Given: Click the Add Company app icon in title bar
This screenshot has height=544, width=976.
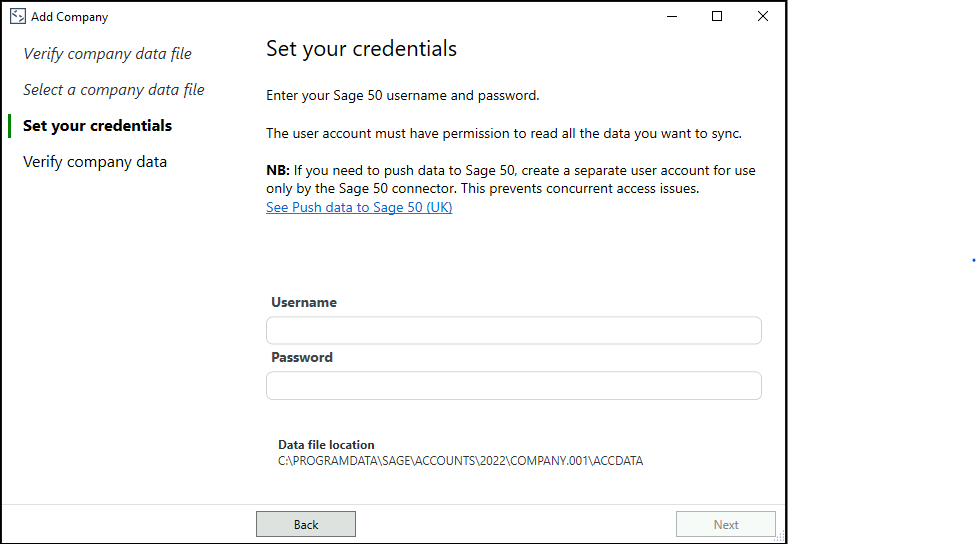Looking at the screenshot, I should (17, 16).
